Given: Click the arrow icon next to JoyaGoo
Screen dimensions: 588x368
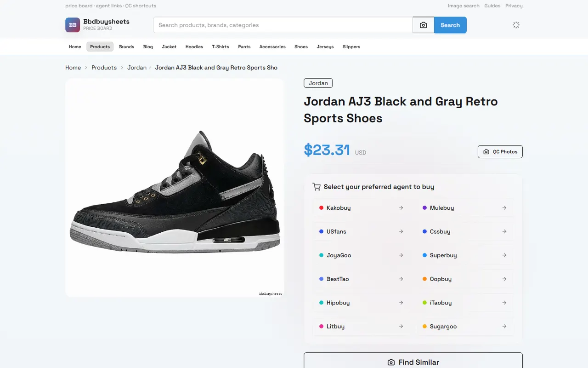Looking at the screenshot, I should click(401, 255).
